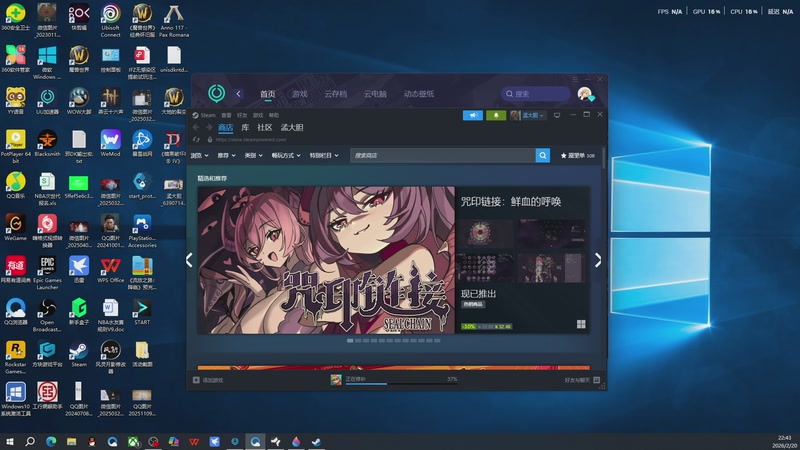Image resolution: width=800 pixels, height=450 pixels.
Task: Expand the 特别栏目 dropdown in the Steam store
Action: (324, 155)
